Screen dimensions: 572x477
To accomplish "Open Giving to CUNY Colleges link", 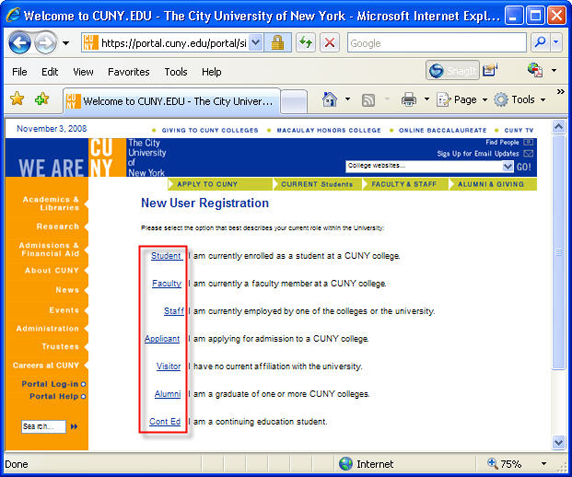I will pyautogui.click(x=210, y=130).
